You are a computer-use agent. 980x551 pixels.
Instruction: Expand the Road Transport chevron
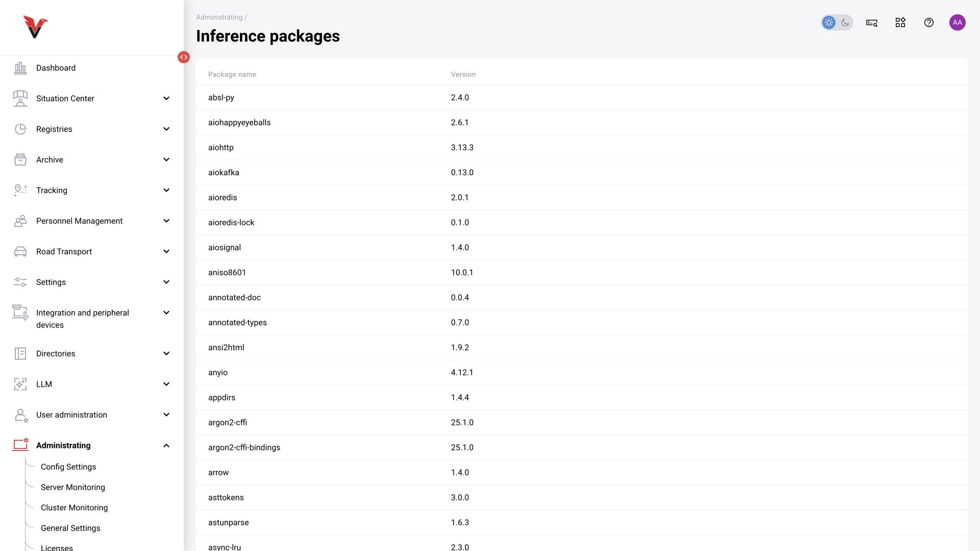click(x=166, y=252)
